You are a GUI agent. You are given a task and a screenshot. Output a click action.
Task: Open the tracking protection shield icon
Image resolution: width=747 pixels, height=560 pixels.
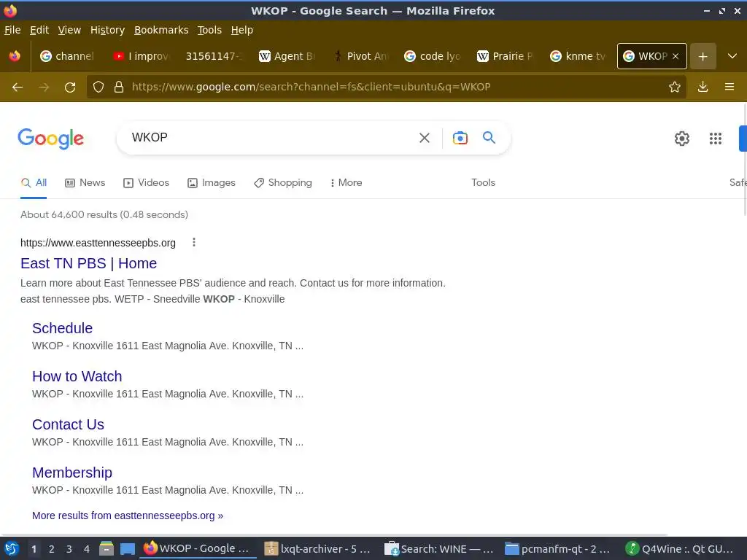tap(98, 87)
